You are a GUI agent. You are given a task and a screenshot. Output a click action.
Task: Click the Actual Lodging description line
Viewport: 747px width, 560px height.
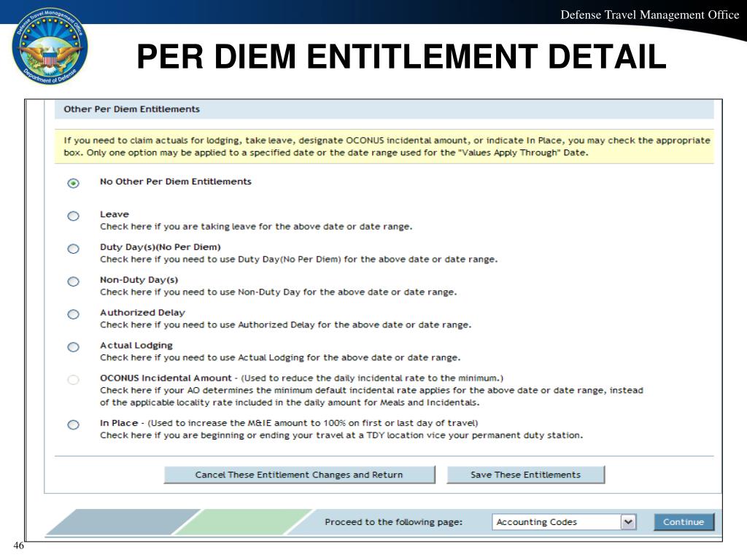280,357
